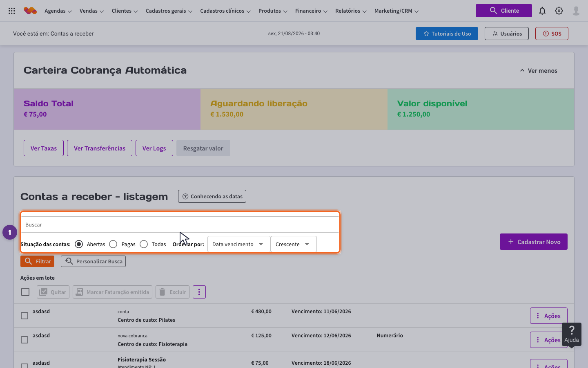Click the user profile avatar icon
The image size is (588, 368).
[576, 11]
